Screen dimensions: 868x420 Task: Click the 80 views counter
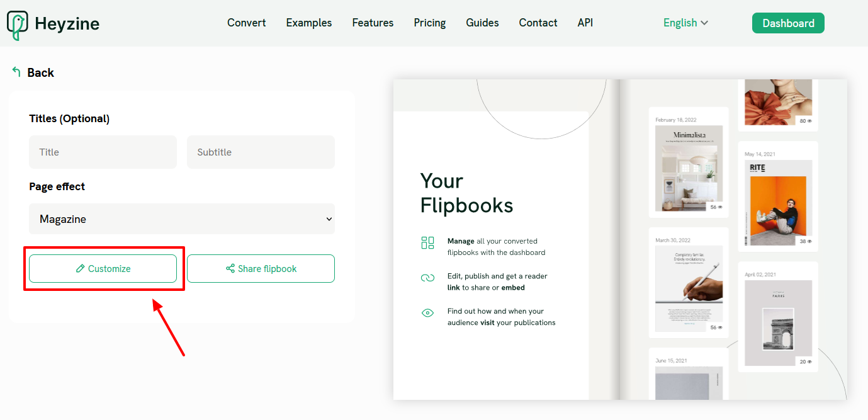click(x=805, y=120)
